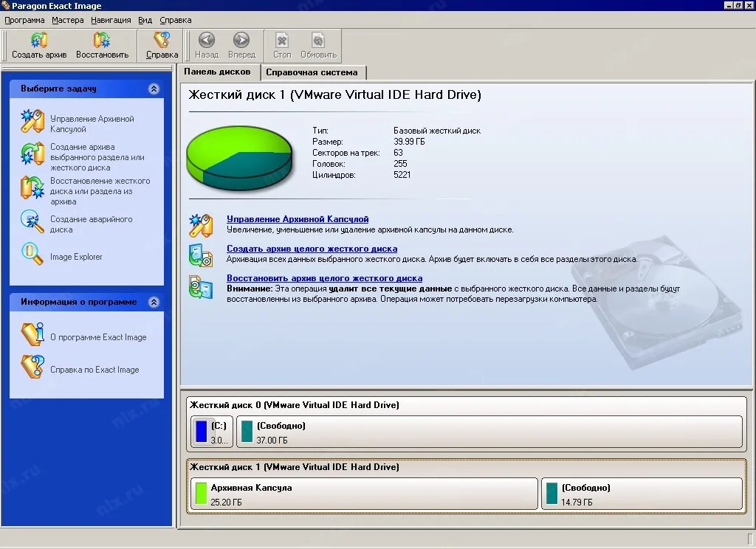Click green swatch of Архивная Капсула

tap(201, 494)
